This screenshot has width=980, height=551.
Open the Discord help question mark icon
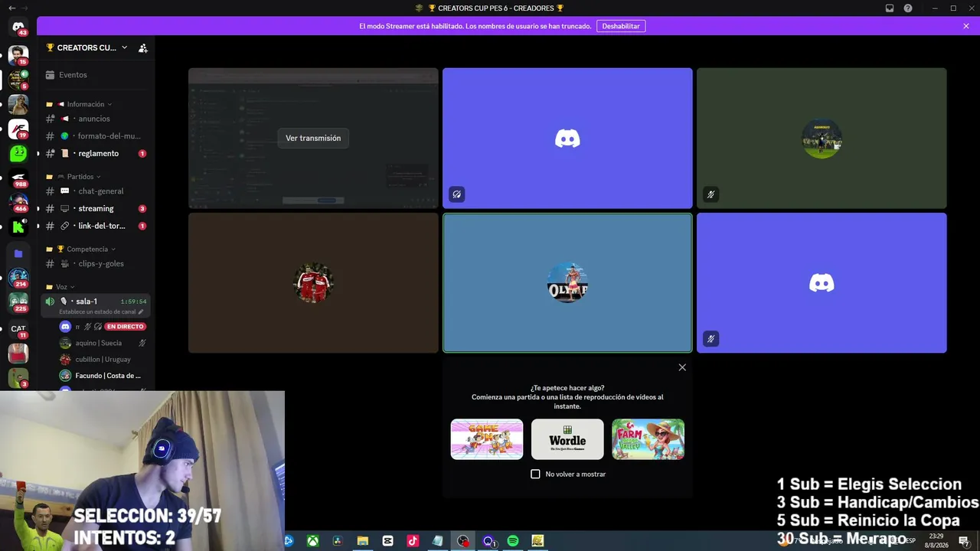tap(908, 8)
